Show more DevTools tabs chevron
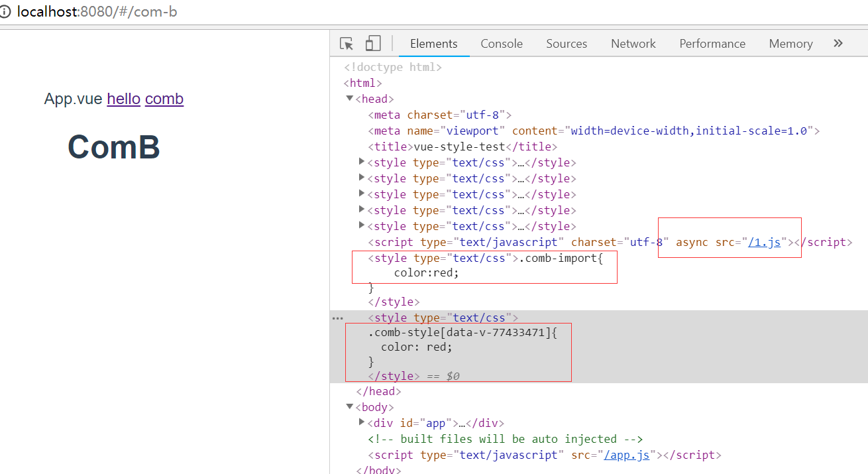 pos(838,43)
